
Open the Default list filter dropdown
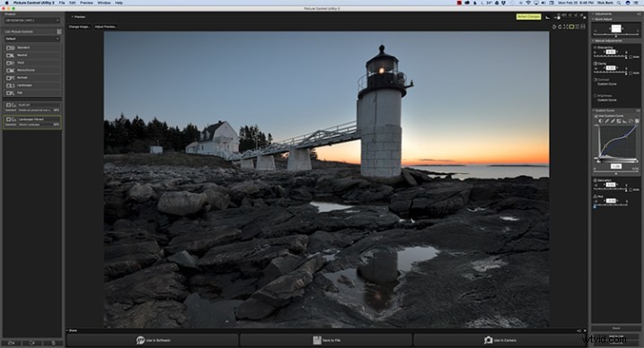coord(32,39)
